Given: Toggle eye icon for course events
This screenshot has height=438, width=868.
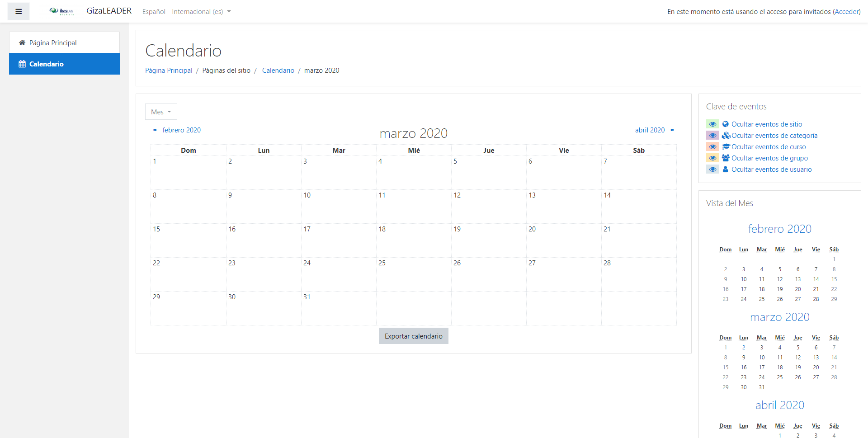Looking at the screenshot, I should (x=712, y=147).
